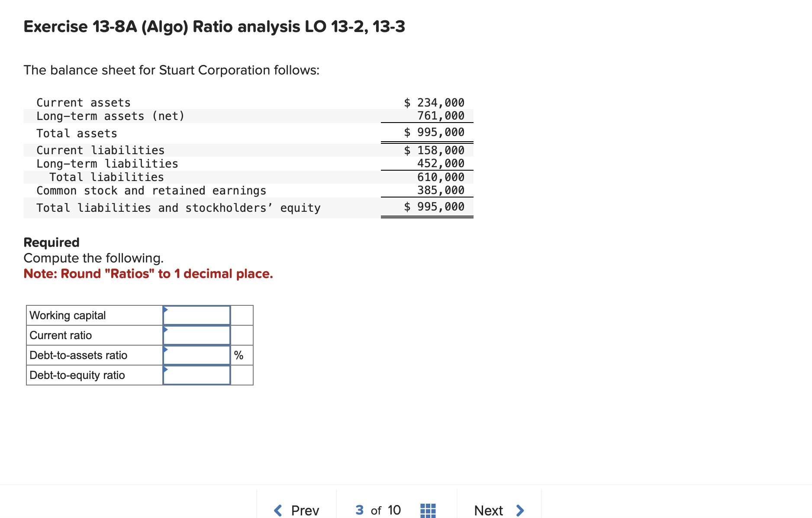Click the blue flag marker in Debt-to-equity cell

coord(165,370)
